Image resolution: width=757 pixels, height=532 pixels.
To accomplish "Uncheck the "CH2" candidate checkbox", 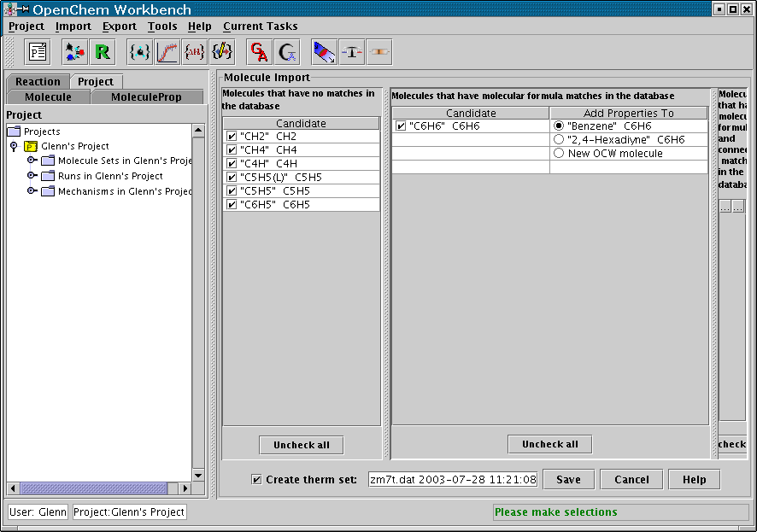I will click(x=232, y=137).
